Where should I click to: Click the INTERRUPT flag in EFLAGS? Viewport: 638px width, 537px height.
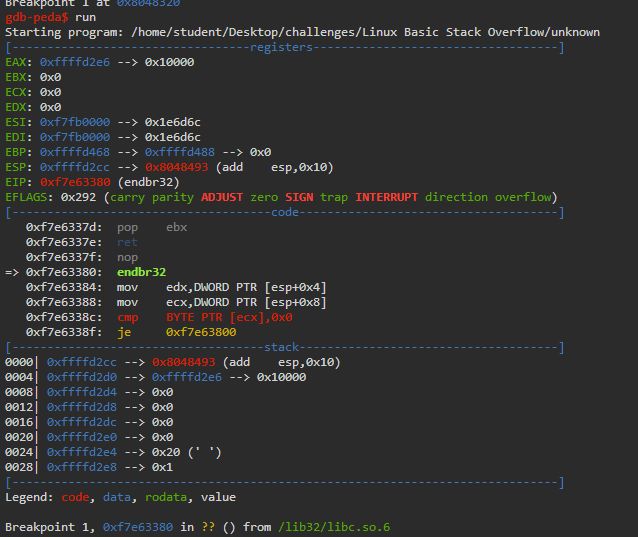387,197
